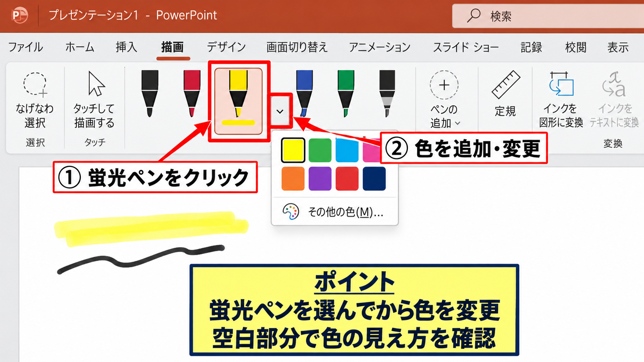This screenshot has height=362, width=644.
Task: Open the 記録 record tab
Action: [x=532, y=47]
